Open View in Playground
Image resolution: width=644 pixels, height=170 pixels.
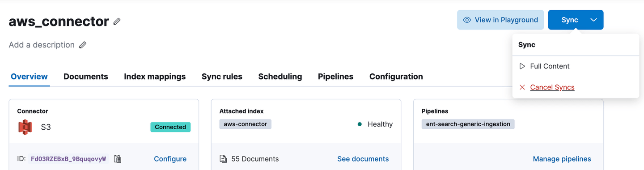click(500, 20)
